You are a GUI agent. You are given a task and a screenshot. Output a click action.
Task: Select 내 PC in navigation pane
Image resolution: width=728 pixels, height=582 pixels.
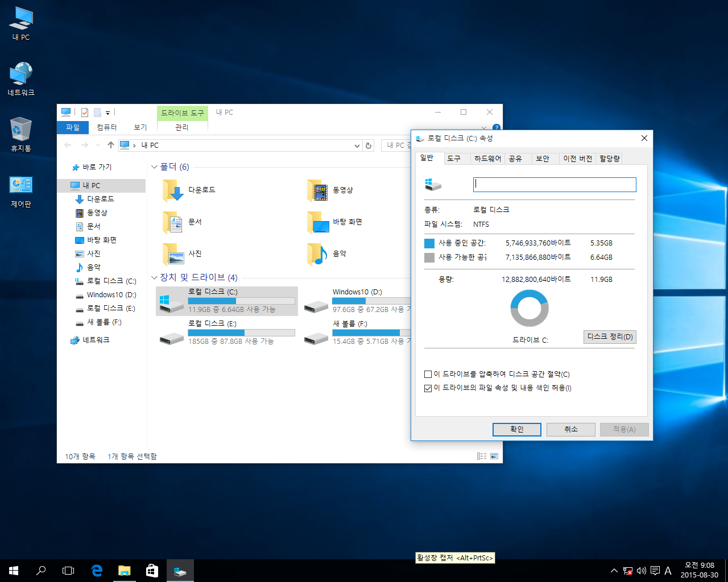tap(101, 185)
